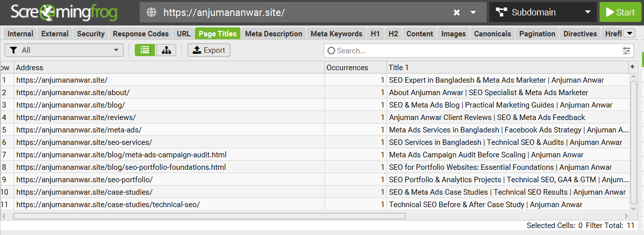This screenshot has height=235, width=644.
Task: Open the Content tab
Action: 419,34
